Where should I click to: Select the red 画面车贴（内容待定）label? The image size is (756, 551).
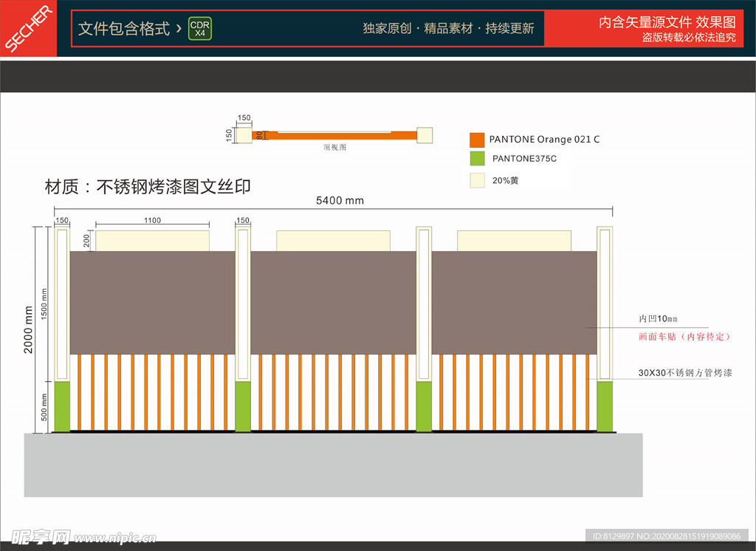click(x=684, y=337)
